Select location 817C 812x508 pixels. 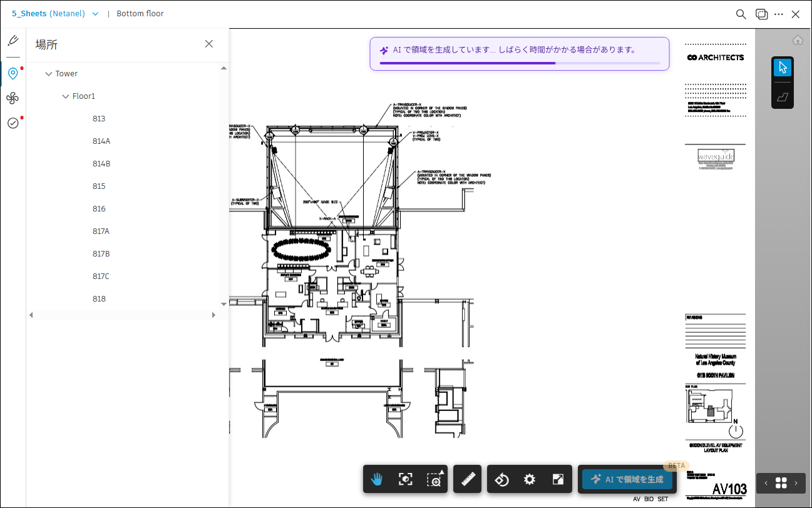[x=101, y=277]
